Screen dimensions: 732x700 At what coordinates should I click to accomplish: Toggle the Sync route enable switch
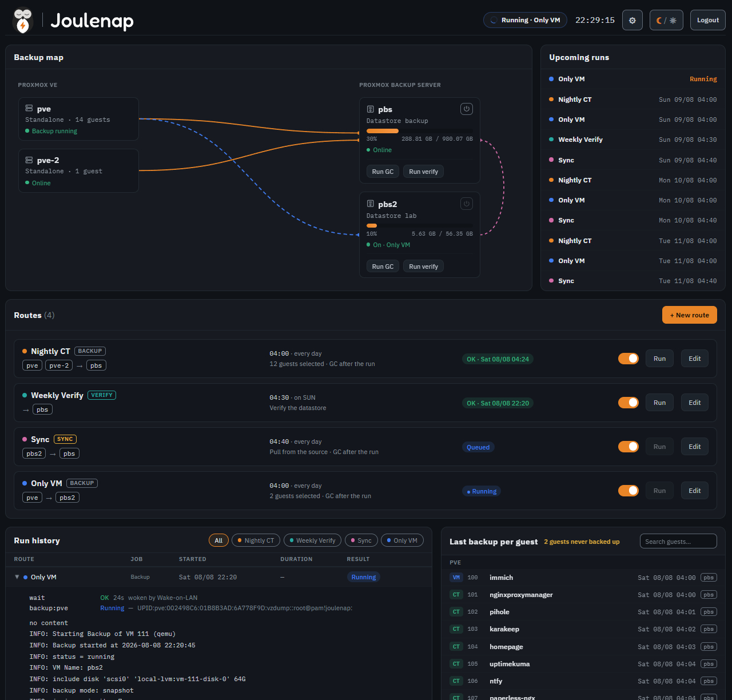click(x=628, y=447)
